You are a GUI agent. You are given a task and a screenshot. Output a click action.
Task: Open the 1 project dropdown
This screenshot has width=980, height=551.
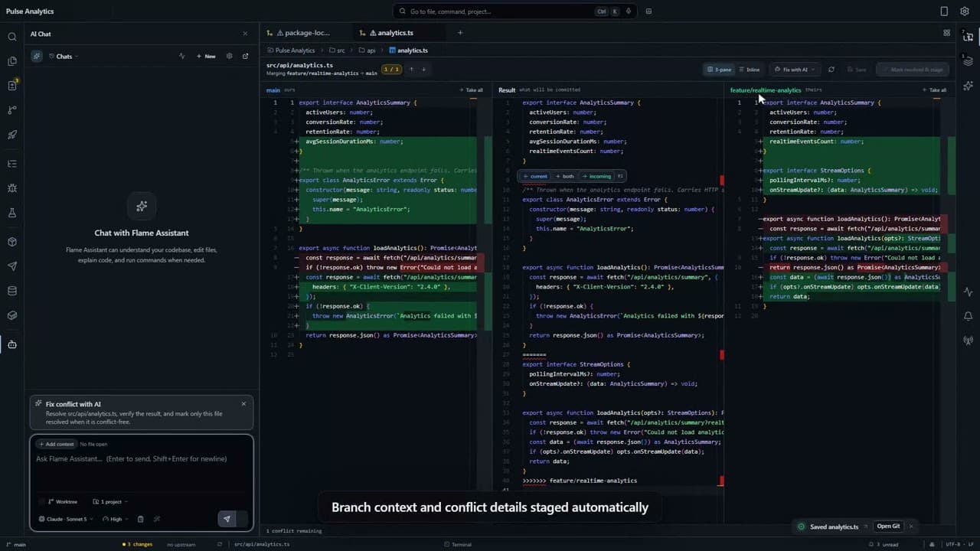[110, 501]
